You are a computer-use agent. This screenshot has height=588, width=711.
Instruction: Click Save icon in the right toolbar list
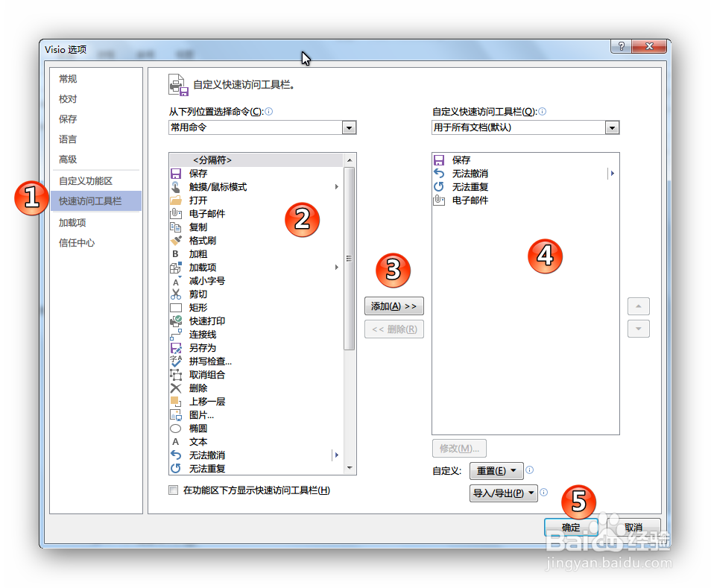coord(439,160)
